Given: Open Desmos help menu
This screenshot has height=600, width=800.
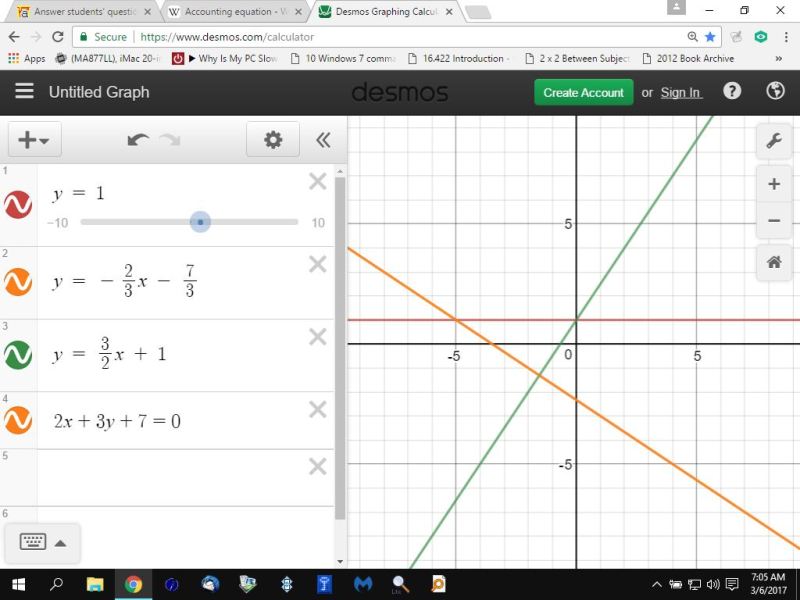Looking at the screenshot, I should 732,91.
